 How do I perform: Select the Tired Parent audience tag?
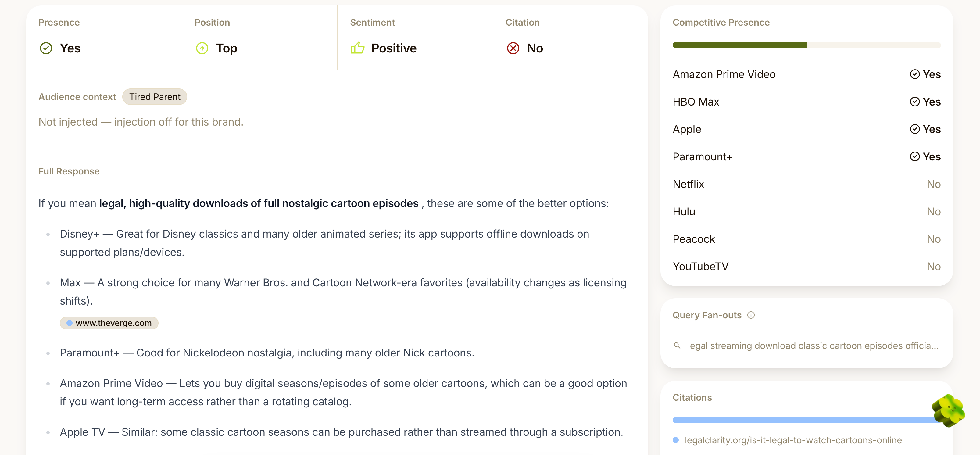point(155,97)
